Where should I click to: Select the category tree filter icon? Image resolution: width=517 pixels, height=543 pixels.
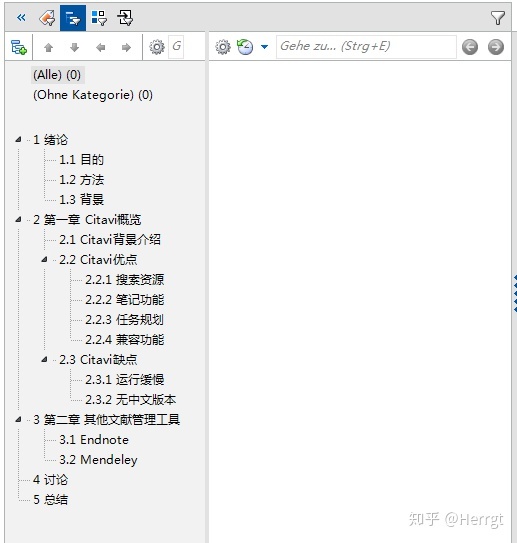pos(73,18)
